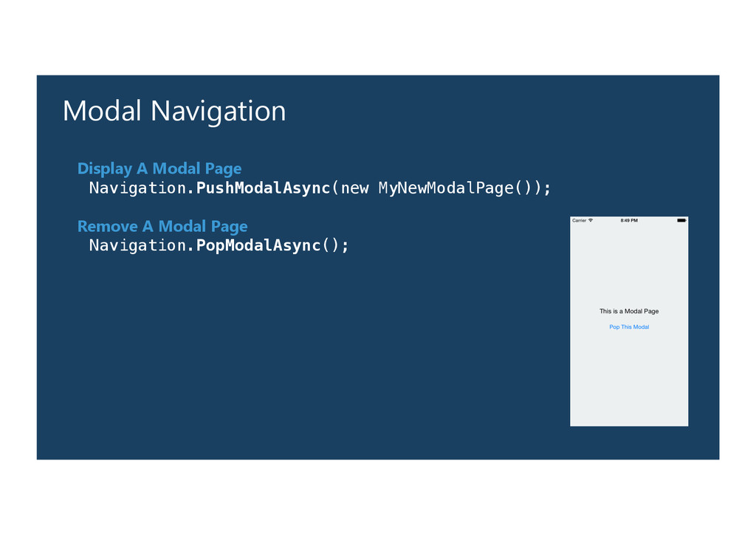The width and height of the screenshot is (756, 535).
Task: Select the "This is a Modal Page" label
Action: [629, 311]
